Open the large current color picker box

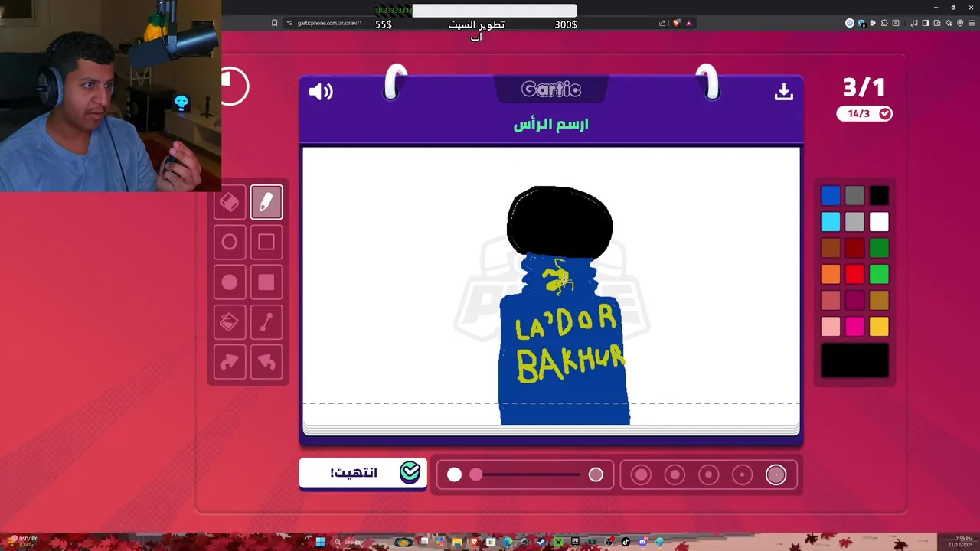click(854, 360)
